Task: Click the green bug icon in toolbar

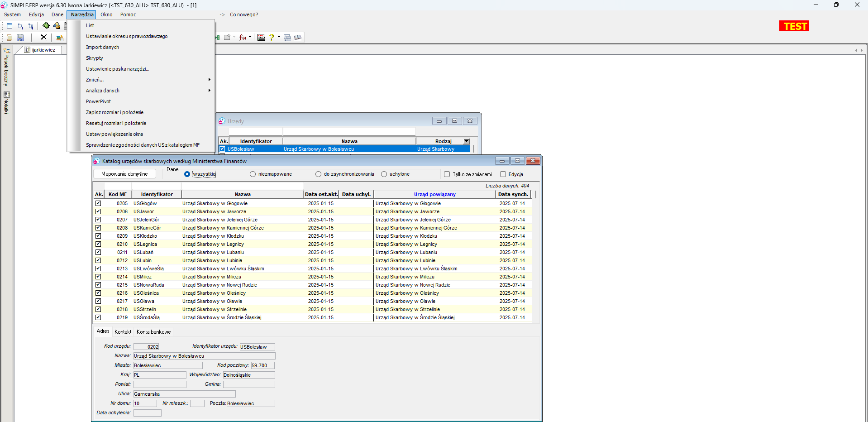Action: pyautogui.click(x=46, y=26)
